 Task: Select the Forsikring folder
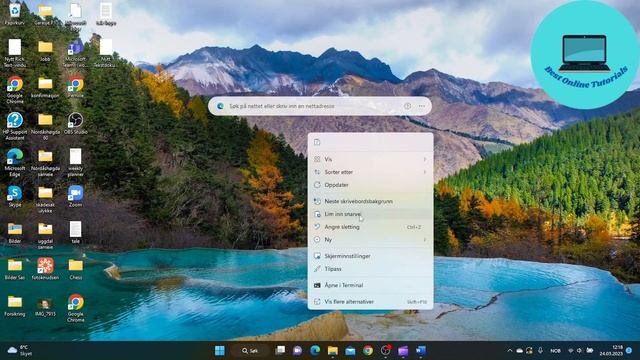point(15,305)
